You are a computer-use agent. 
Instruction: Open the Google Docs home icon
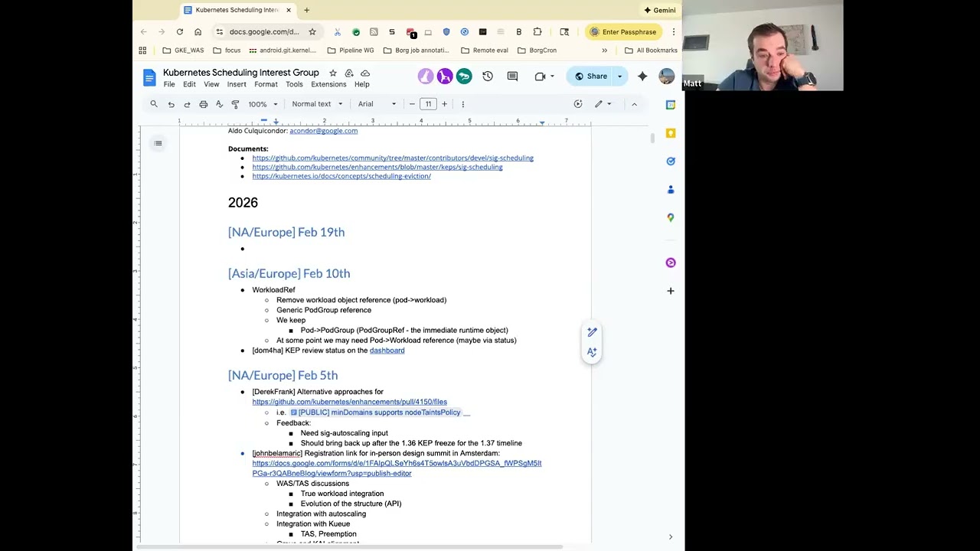coord(149,77)
